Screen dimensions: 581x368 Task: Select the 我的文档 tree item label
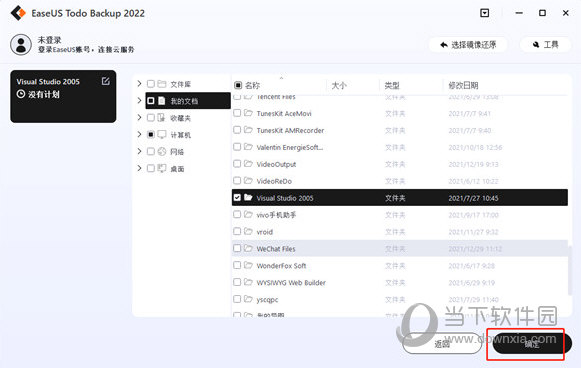184,101
